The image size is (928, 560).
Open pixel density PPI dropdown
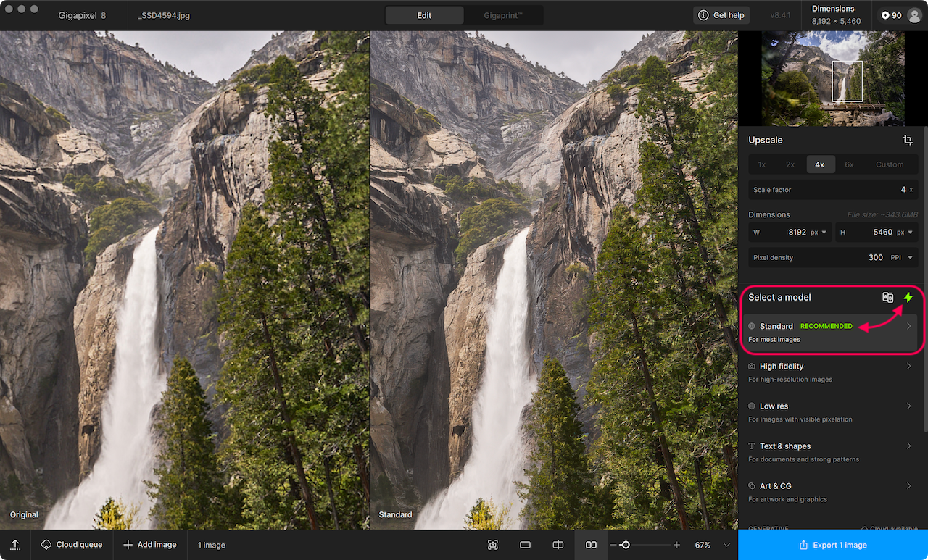coord(903,257)
